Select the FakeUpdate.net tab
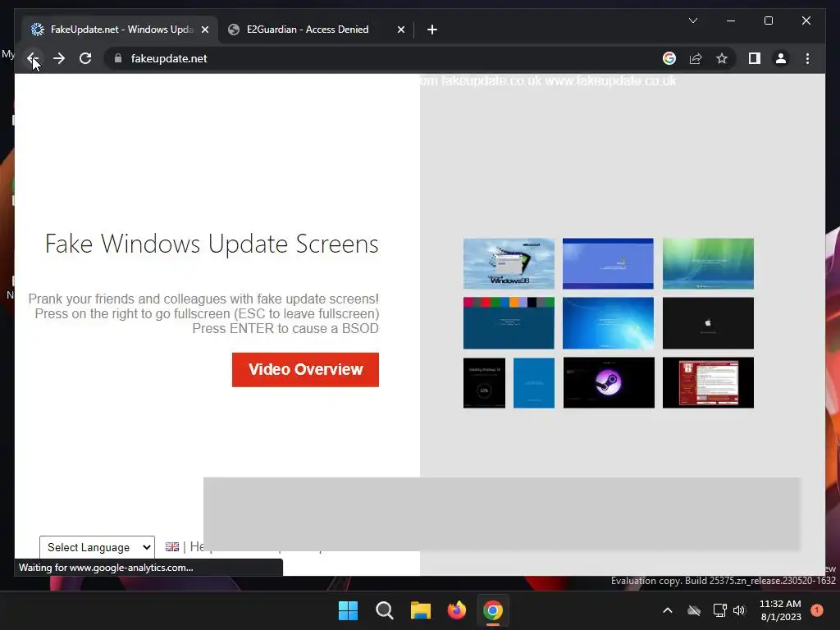 click(x=121, y=30)
